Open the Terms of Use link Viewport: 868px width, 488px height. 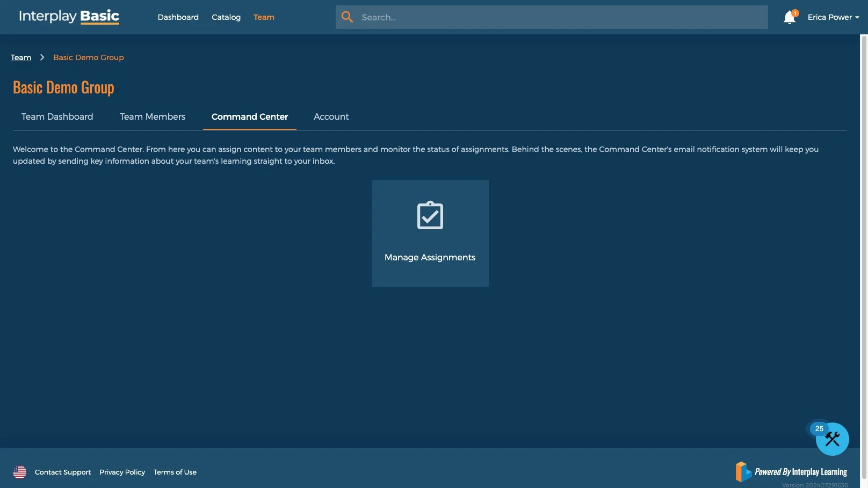175,472
